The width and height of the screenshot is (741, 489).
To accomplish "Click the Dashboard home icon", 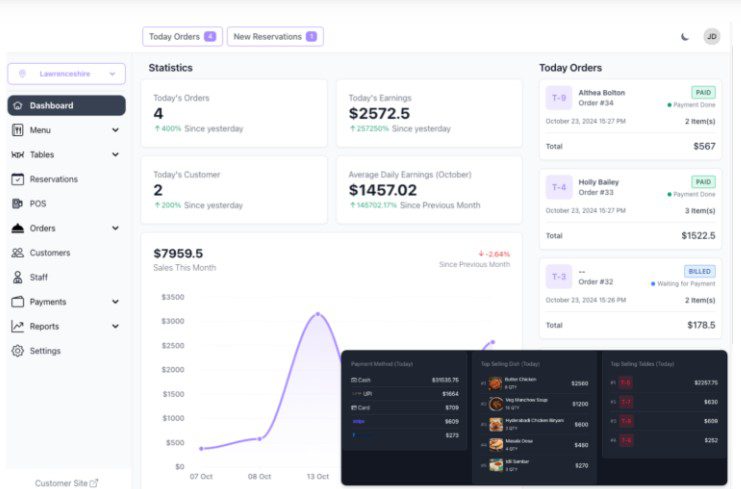I will [x=18, y=106].
